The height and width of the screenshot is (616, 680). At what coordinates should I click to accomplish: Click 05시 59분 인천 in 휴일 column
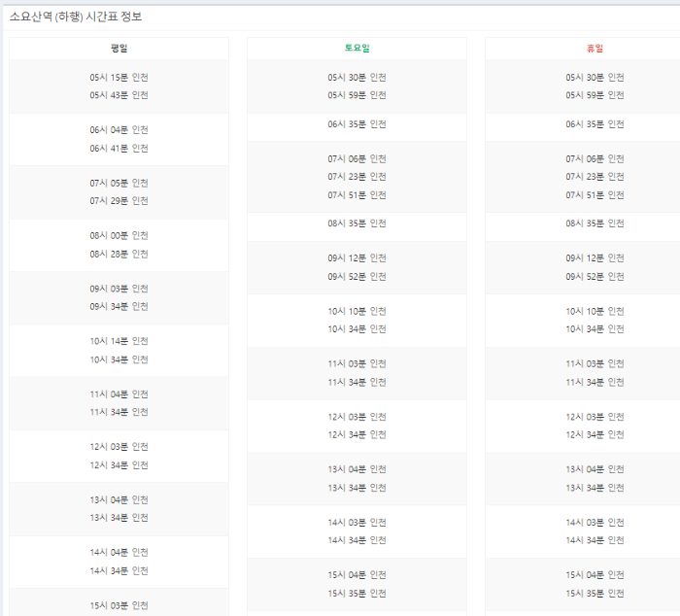[x=595, y=95]
